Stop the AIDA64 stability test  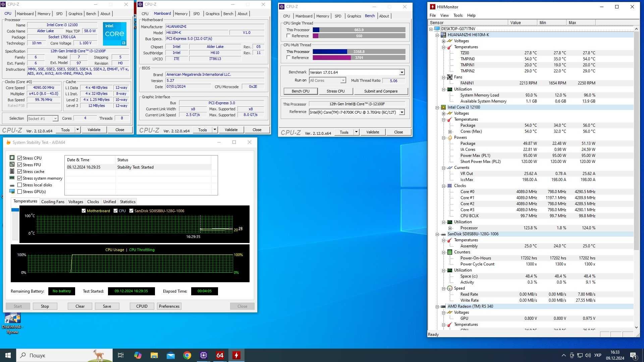pyautogui.click(x=45, y=306)
